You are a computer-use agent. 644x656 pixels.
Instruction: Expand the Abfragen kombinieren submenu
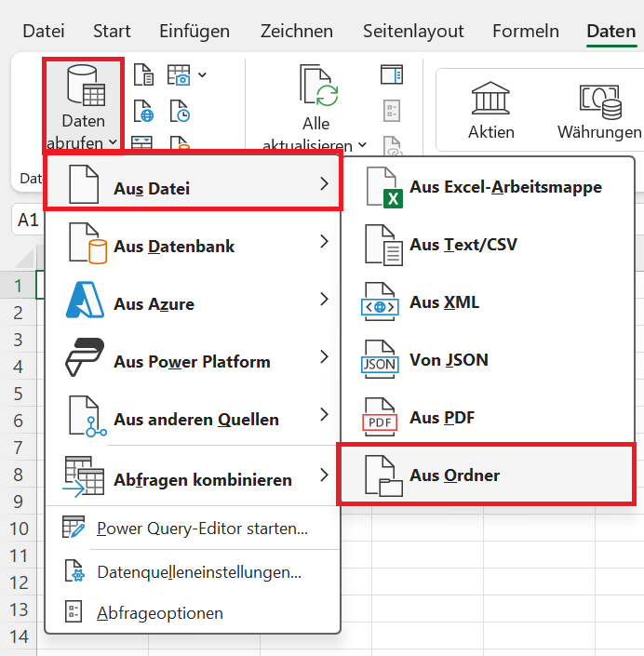[193, 476]
